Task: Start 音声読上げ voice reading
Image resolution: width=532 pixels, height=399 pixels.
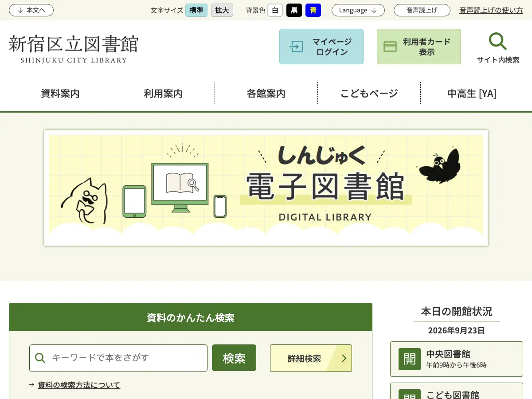Action: coord(422,10)
